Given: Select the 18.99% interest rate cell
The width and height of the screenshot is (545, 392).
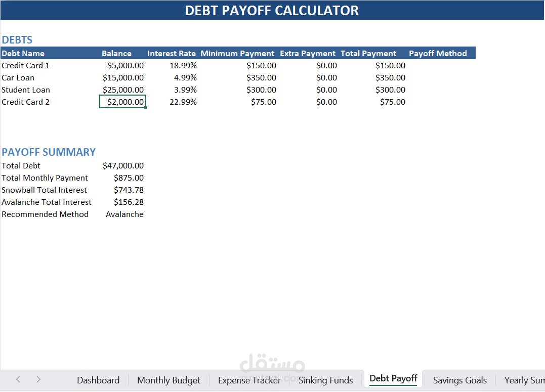Looking at the screenshot, I should 183,66.
